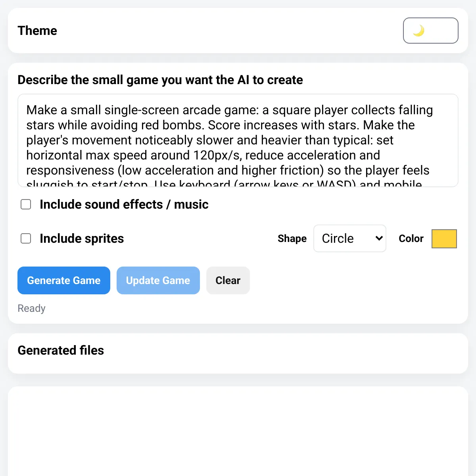Image resolution: width=476 pixels, height=476 pixels.
Task: Focus the game description text area
Action: click(238, 140)
